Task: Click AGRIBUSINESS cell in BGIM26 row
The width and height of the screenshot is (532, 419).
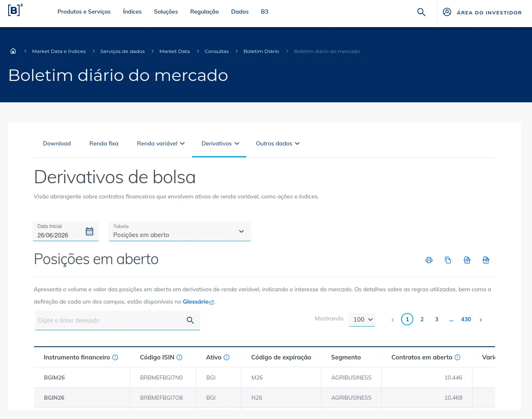Action: (x=351, y=378)
